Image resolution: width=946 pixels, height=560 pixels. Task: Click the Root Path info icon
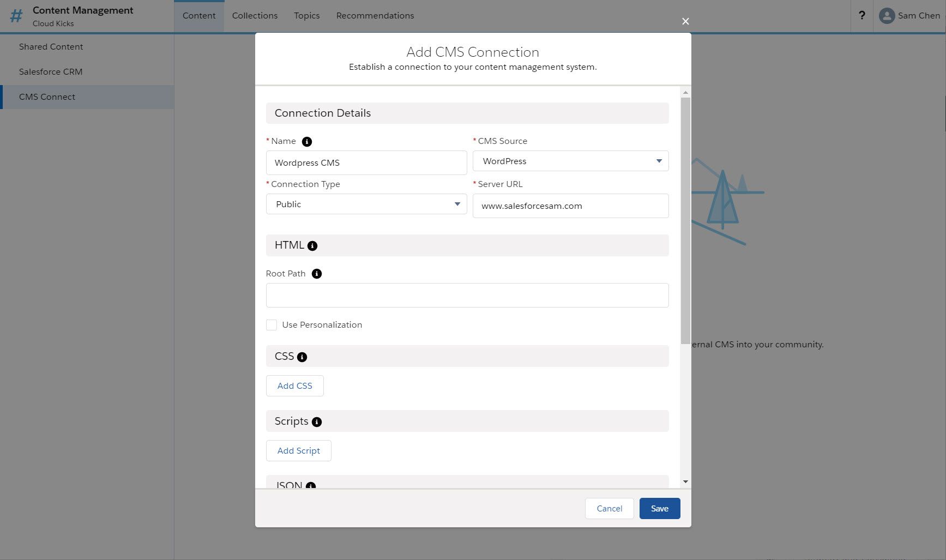317,274
